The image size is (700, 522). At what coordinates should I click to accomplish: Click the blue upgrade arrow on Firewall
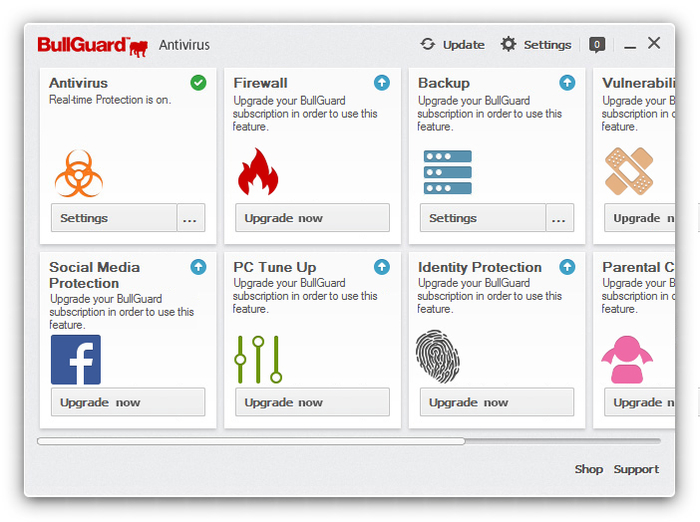[382, 83]
